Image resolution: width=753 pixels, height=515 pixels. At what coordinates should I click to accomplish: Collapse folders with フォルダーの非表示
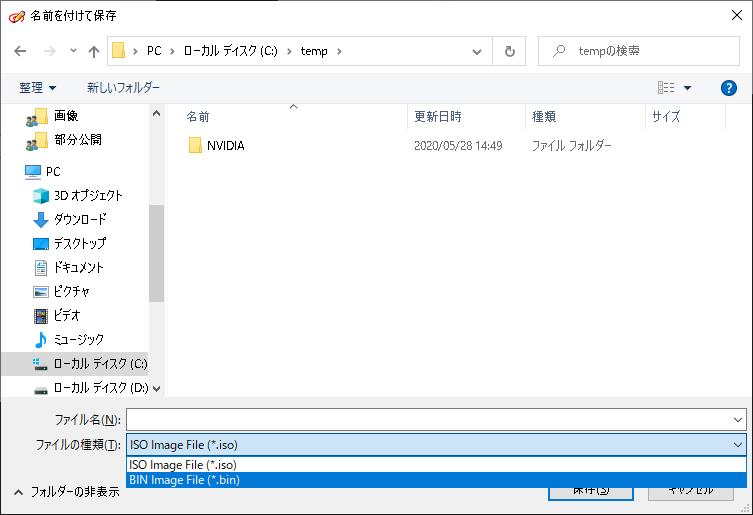coord(67,492)
